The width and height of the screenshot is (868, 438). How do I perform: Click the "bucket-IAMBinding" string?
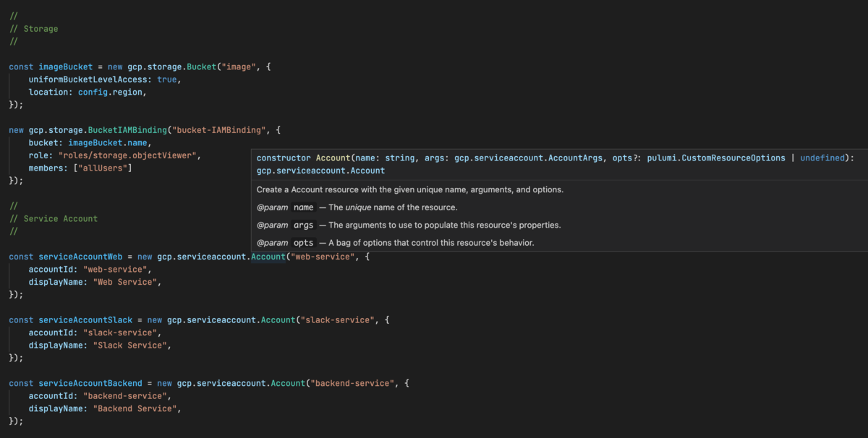click(x=219, y=130)
